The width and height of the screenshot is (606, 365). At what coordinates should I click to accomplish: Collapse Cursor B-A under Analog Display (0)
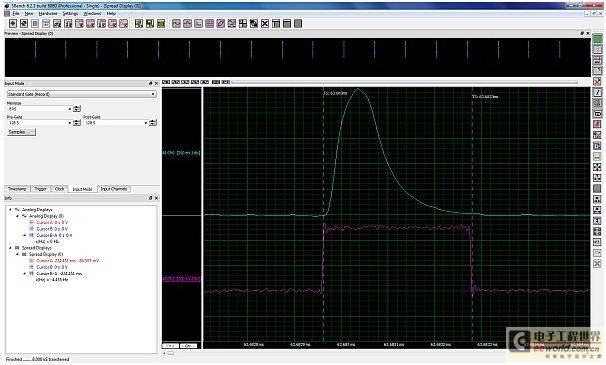tap(25, 235)
